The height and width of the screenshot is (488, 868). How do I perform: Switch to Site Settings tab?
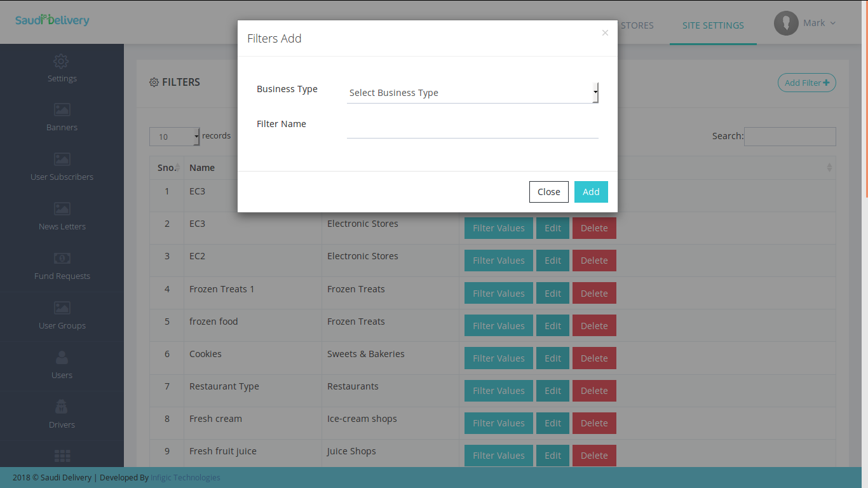(x=712, y=25)
